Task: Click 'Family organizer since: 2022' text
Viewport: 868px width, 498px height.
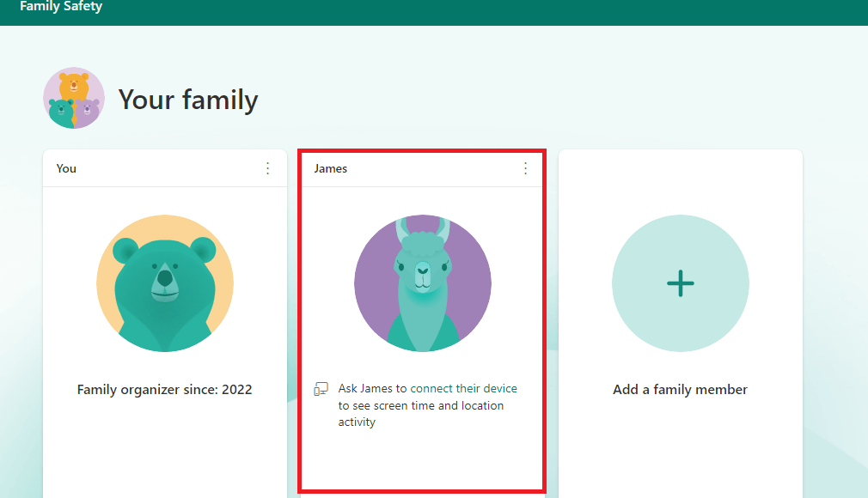Action: coord(165,390)
